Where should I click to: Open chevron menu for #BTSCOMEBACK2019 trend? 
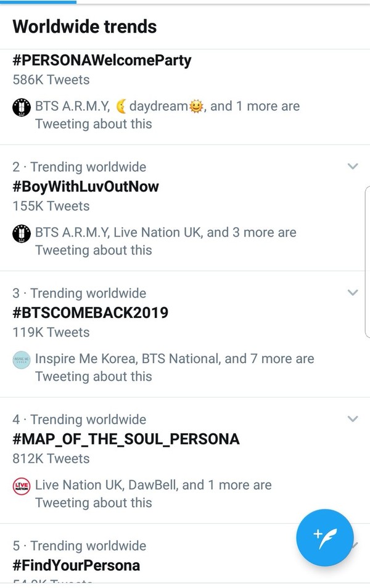point(353,293)
